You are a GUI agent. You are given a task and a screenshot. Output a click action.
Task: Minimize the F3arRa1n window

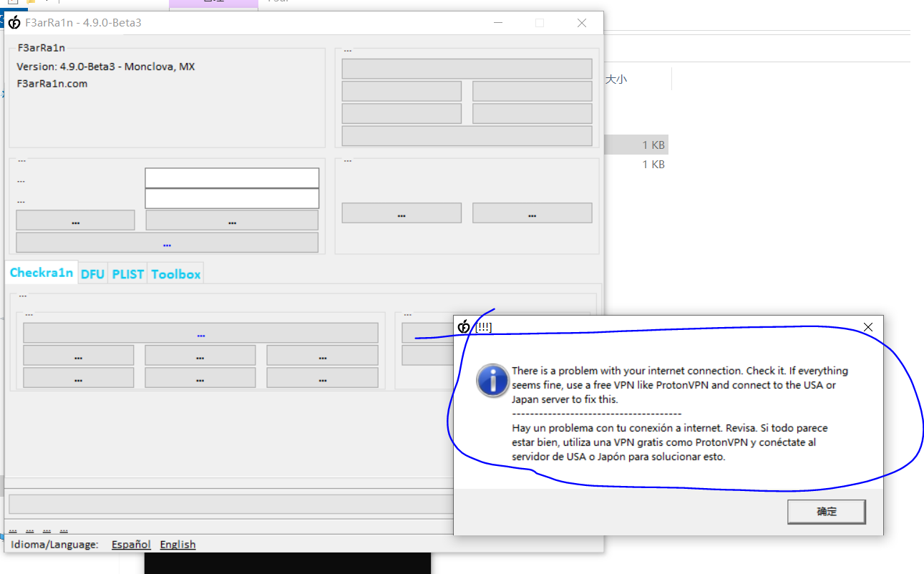coord(498,23)
